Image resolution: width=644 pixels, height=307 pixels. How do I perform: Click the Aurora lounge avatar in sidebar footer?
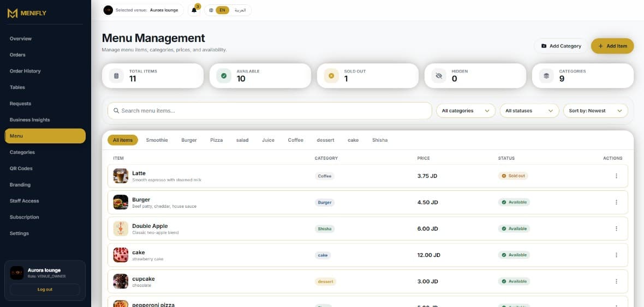tap(17, 273)
